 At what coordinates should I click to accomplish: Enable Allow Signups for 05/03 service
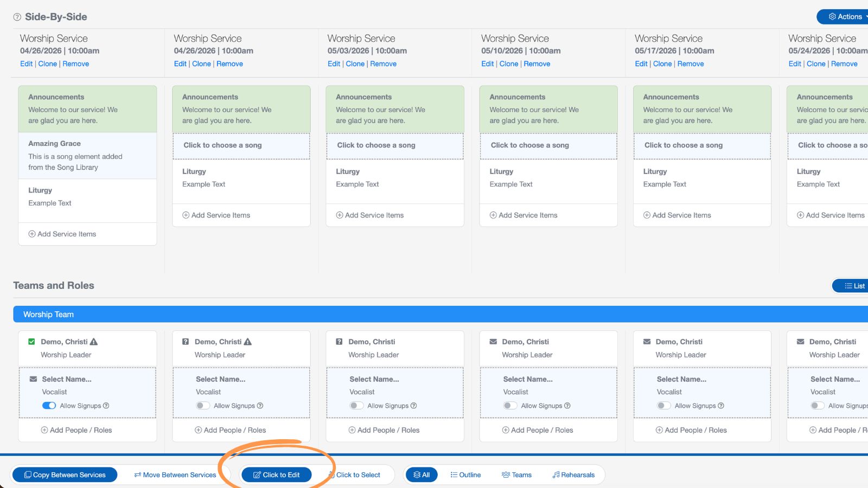point(357,405)
